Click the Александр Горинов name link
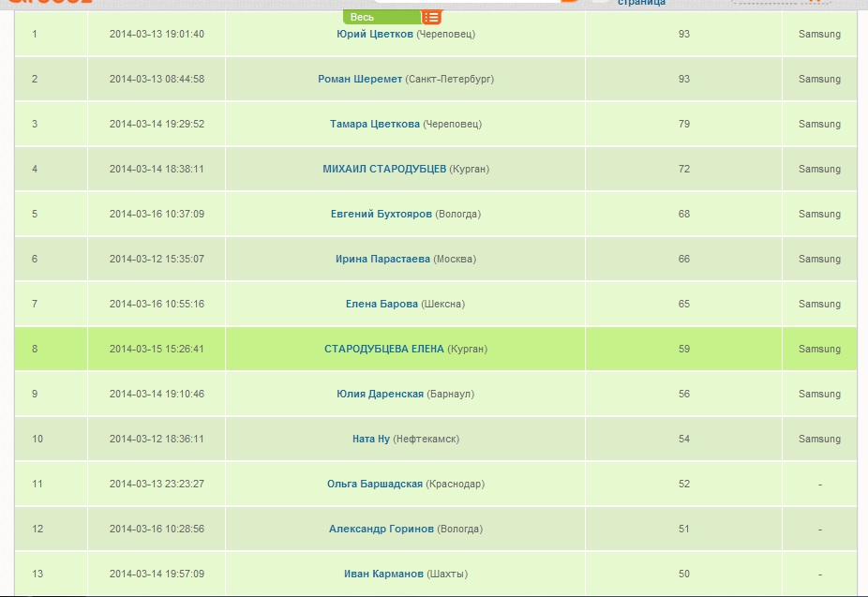 (382, 529)
